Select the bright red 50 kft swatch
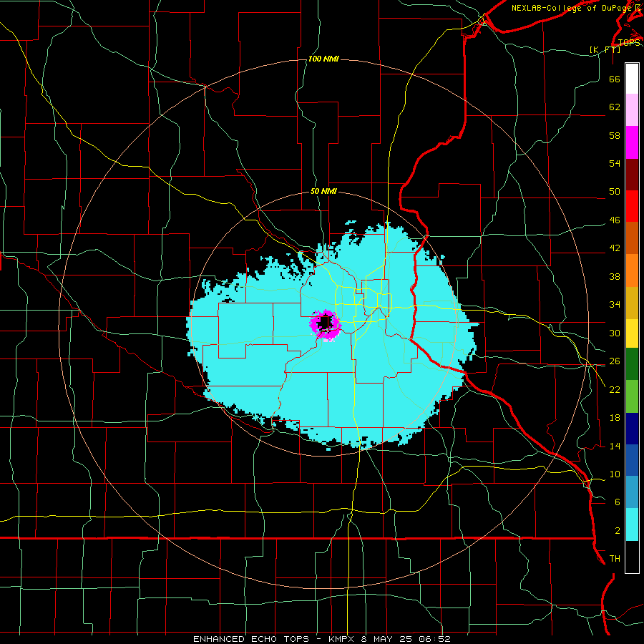Viewport: 644px width, 644px height. [x=632, y=206]
